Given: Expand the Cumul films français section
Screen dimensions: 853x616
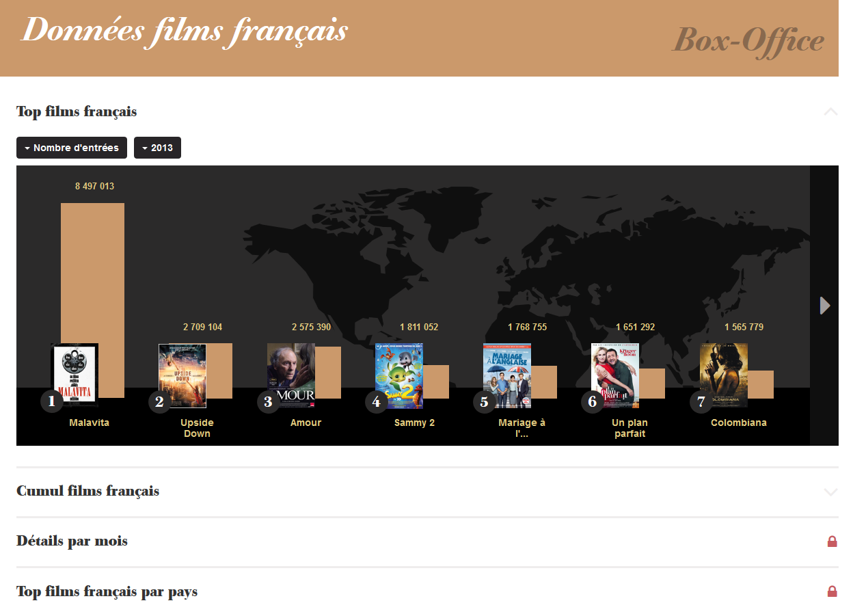Looking at the screenshot, I should point(830,492).
